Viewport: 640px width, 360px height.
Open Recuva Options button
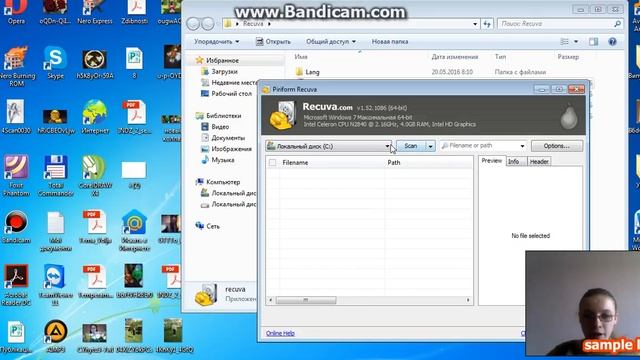coord(557,146)
